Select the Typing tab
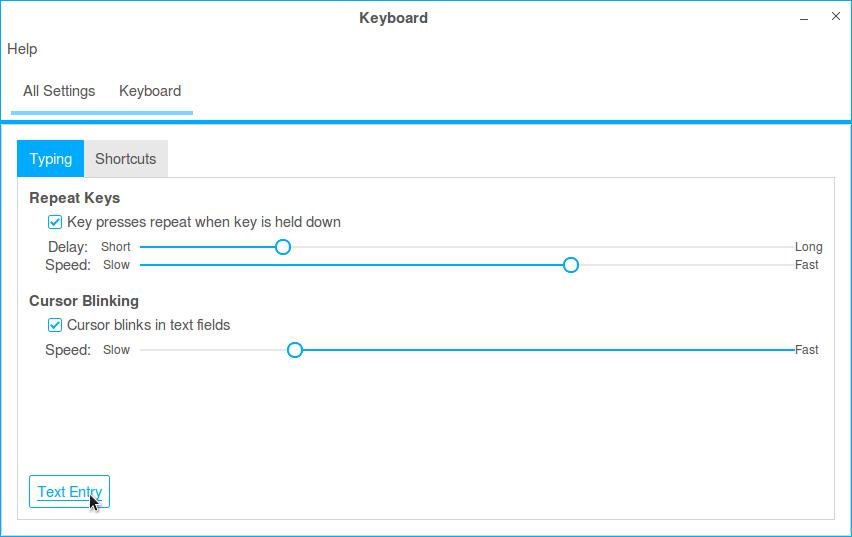The image size is (852, 537). click(x=50, y=159)
